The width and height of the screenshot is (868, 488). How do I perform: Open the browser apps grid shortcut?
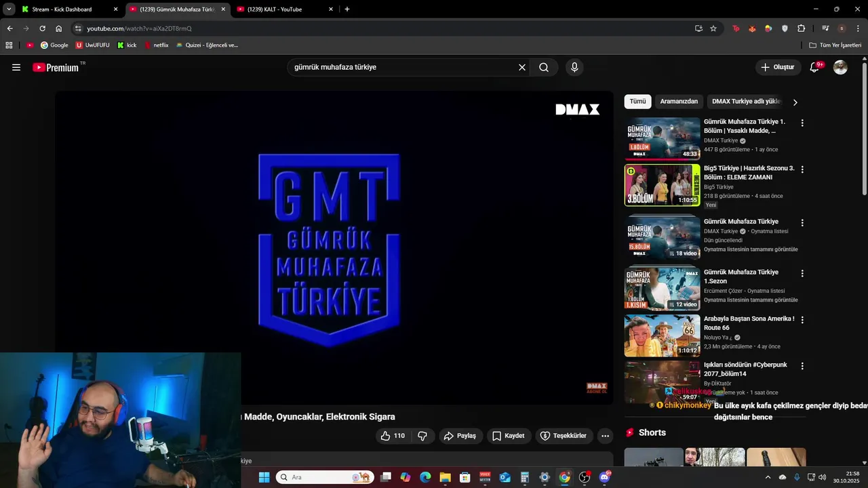(x=9, y=45)
